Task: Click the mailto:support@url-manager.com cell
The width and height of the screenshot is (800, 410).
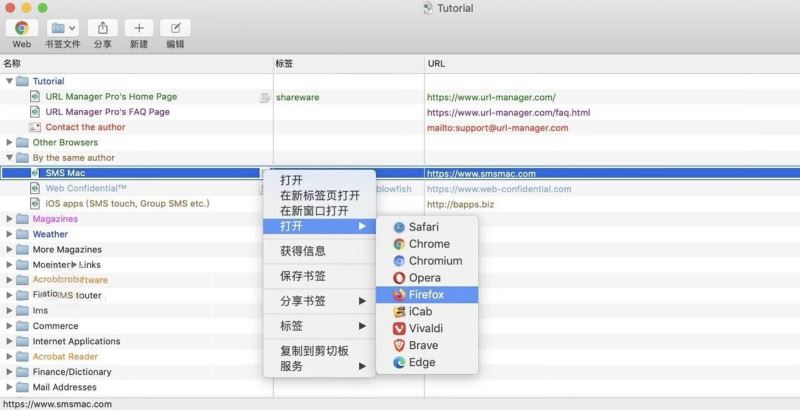Action: [x=497, y=127]
